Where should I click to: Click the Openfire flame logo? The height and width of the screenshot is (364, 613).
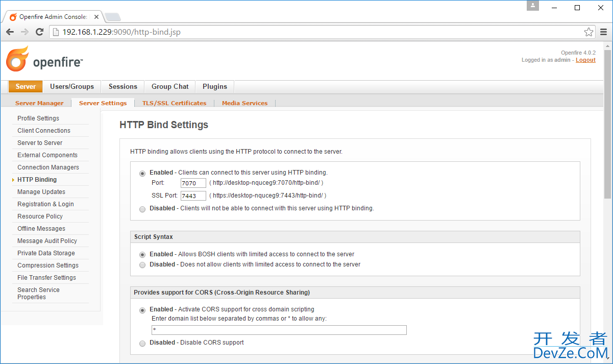(17, 59)
